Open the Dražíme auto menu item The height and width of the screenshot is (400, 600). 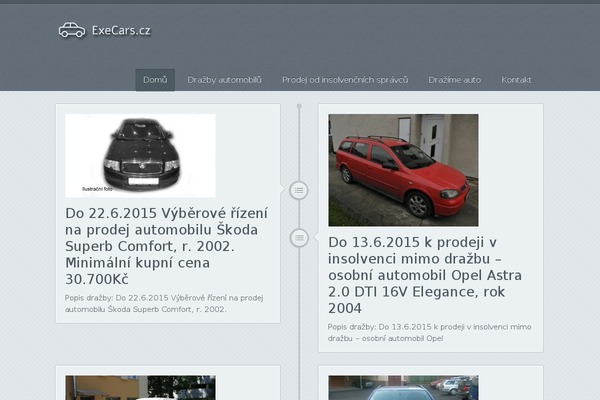click(x=455, y=80)
